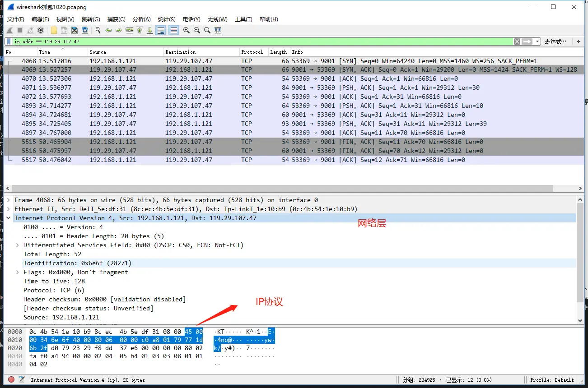Click the go to specific packet icon

129,30
